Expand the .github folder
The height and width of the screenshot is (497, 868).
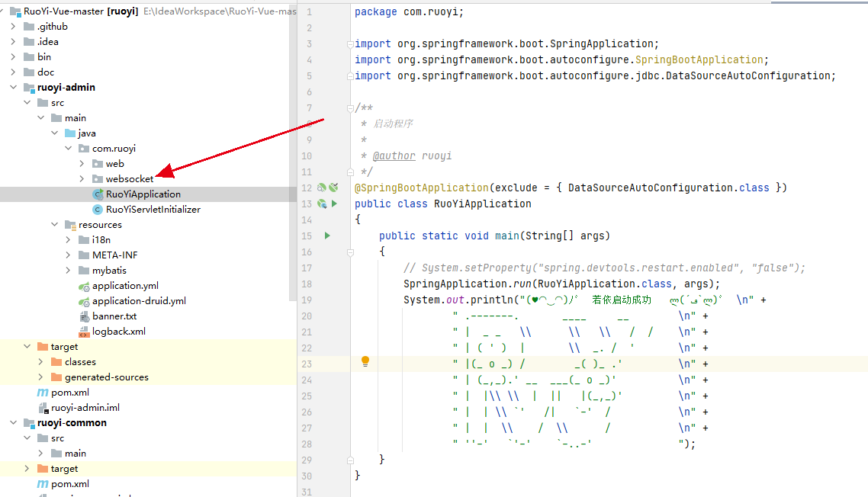click(13, 27)
